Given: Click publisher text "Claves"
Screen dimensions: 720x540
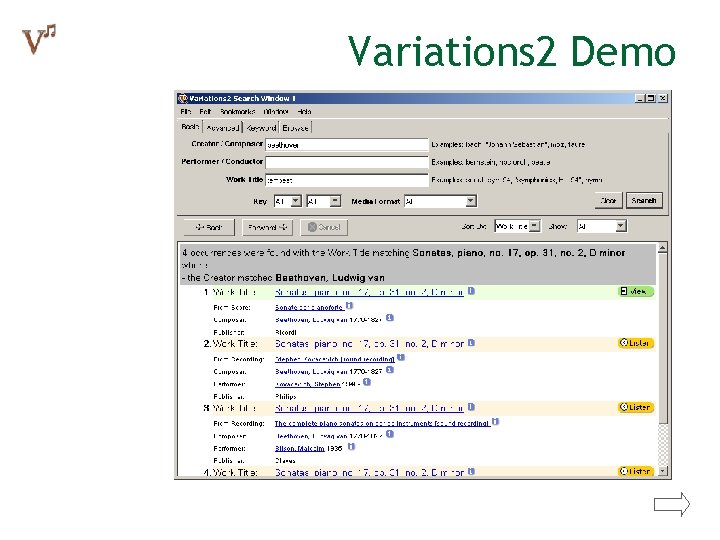Looking at the screenshot, I should coord(285,461).
